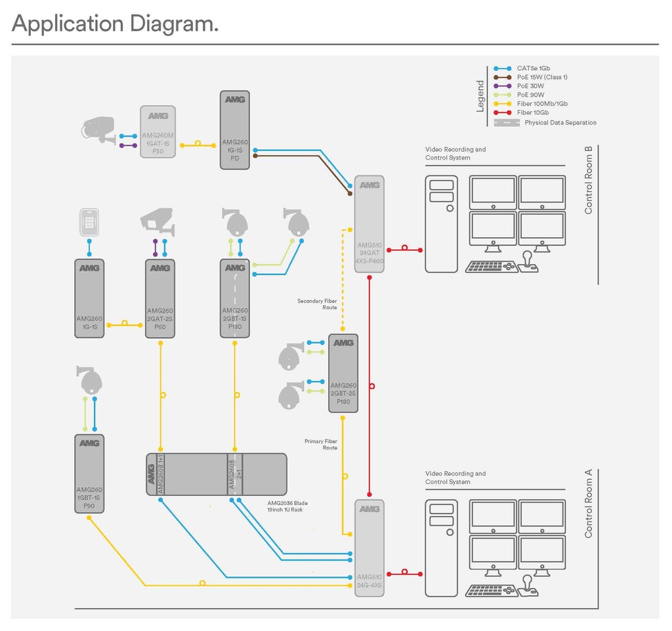
Task: Select the AMG260 1GBT-1S P90 device
Action: tap(89, 473)
